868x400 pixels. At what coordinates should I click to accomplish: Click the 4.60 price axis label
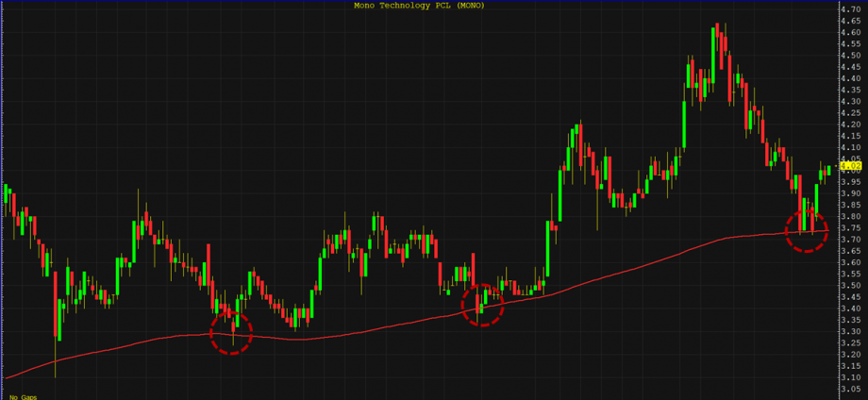pos(851,33)
